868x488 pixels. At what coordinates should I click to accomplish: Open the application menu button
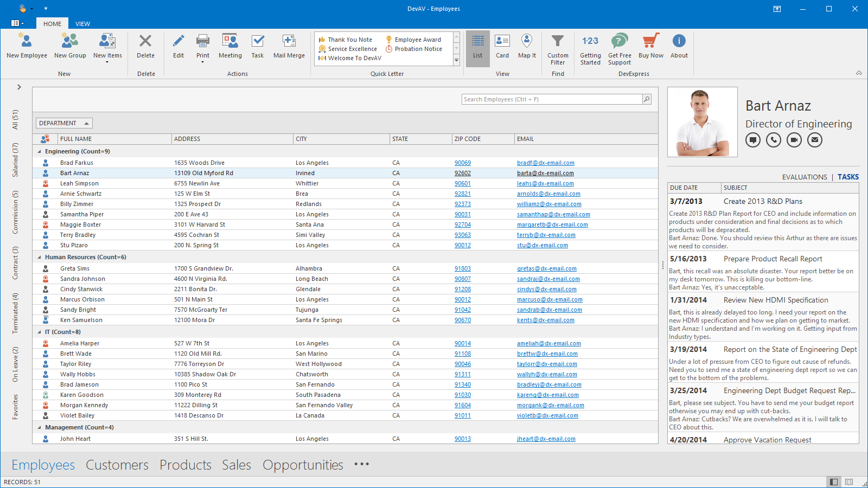pyautogui.click(x=17, y=23)
